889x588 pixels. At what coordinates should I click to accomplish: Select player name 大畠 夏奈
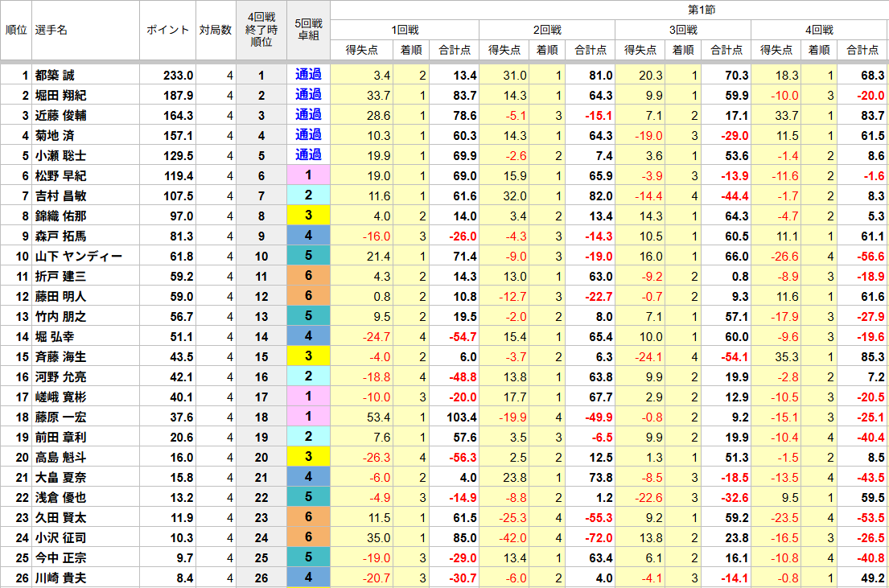[60, 478]
